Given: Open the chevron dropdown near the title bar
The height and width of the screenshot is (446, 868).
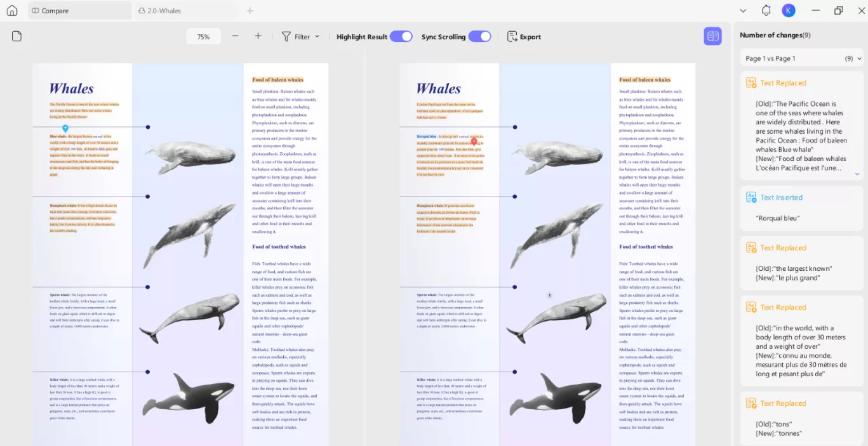Looking at the screenshot, I should tap(743, 10).
